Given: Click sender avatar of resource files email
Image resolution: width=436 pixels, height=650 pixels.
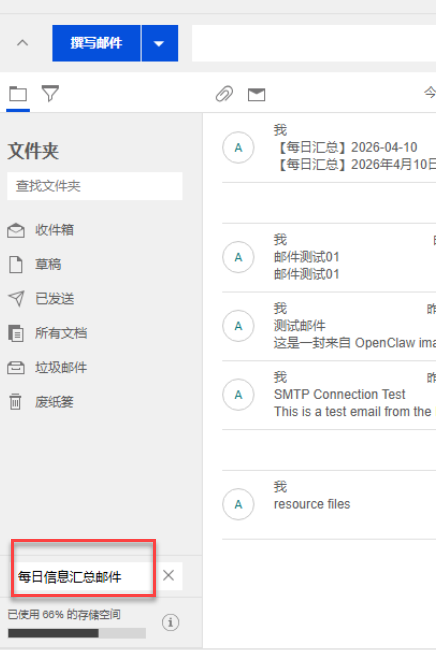Looking at the screenshot, I should click(238, 504).
